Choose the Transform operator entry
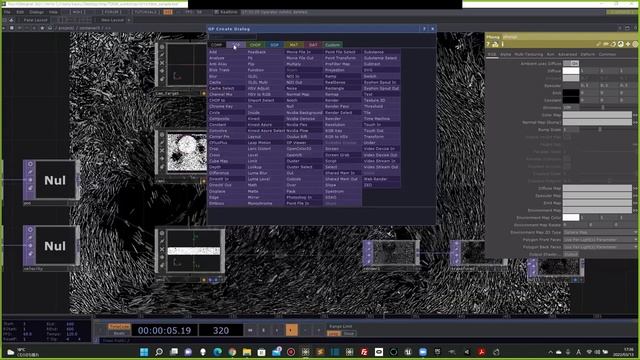 [x=381, y=136]
